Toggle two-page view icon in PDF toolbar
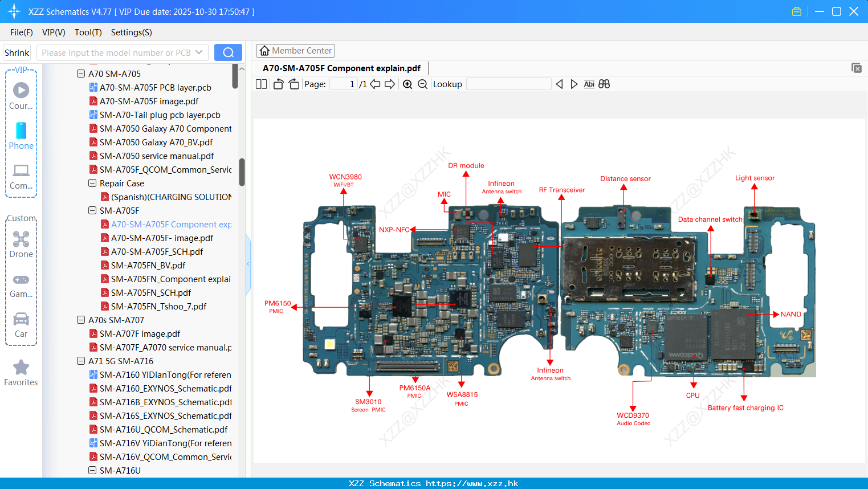 [x=262, y=84]
